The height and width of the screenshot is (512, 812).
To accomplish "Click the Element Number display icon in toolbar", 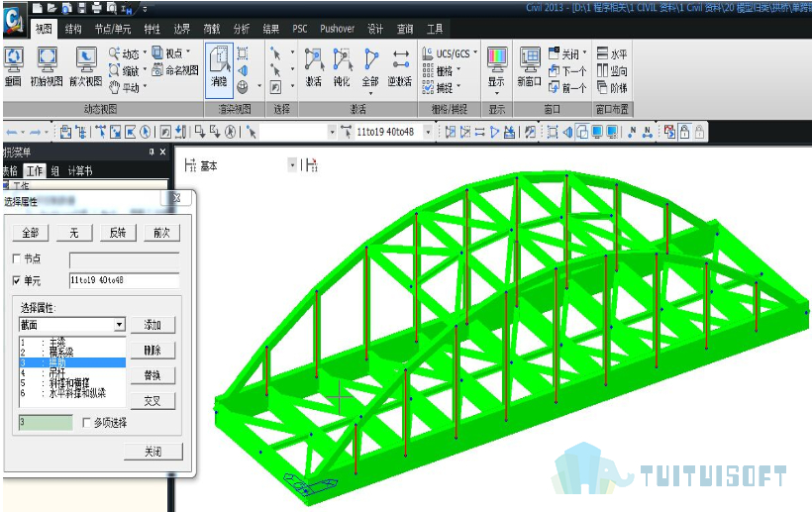I will click(x=648, y=133).
